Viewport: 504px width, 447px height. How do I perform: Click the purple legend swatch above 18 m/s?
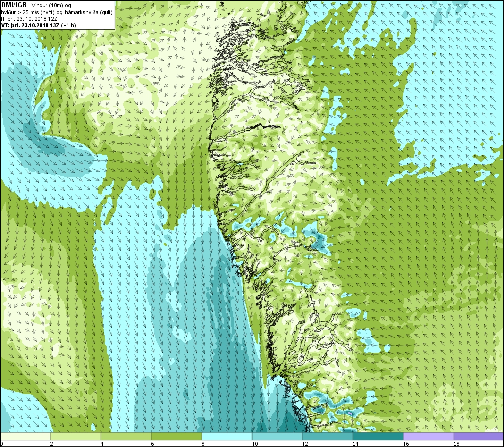pyautogui.click(x=479, y=436)
